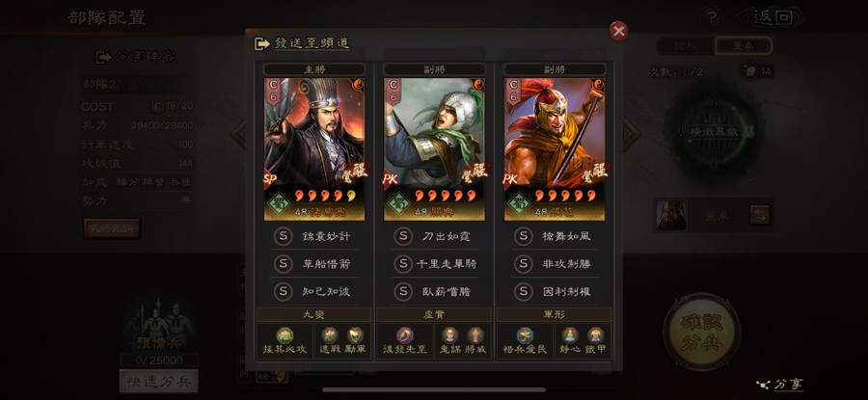868x400 pixels.
Task: Close the team share popup
Action: click(x=618, y=31)
